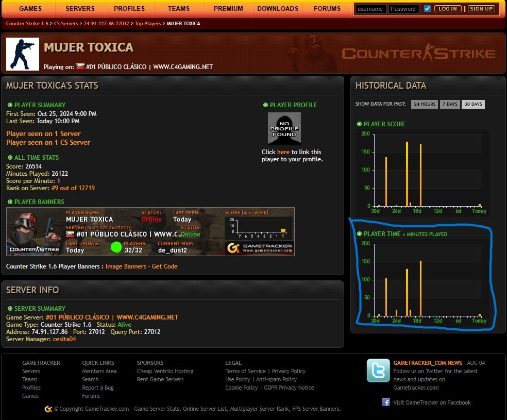Open the Cookie Policy link
507x420 pixels.
pos(242,388)
